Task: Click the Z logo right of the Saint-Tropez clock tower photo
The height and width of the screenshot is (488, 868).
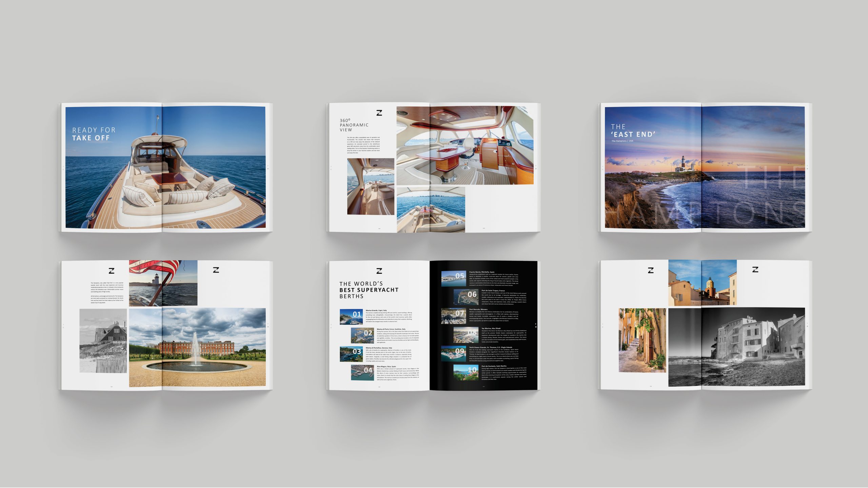Action: pyautogui.click(x=755, y=269)
